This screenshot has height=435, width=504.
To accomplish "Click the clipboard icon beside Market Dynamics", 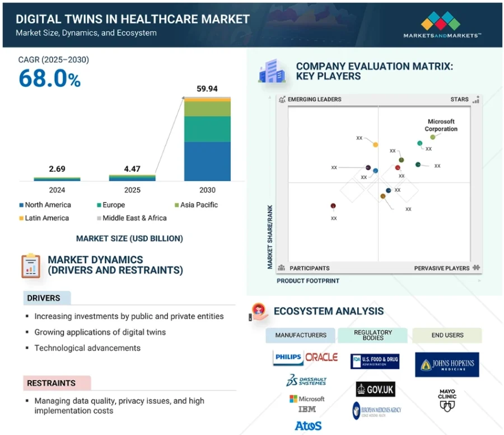I will tap(31, 266).
